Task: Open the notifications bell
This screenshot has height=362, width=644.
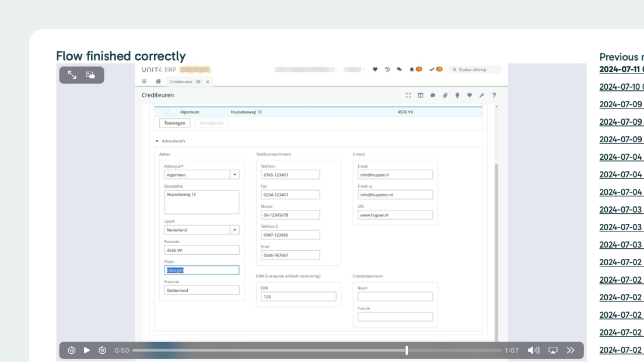Action: [412, 69]
